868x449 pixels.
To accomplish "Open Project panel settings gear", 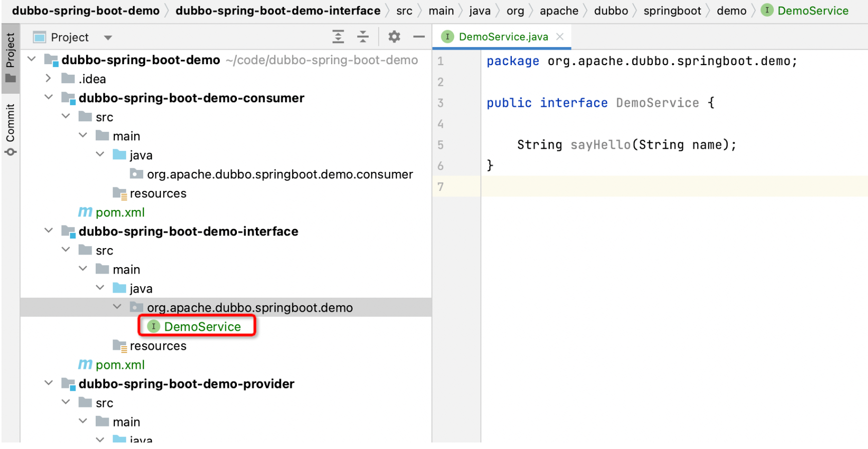I will [394, 37].
